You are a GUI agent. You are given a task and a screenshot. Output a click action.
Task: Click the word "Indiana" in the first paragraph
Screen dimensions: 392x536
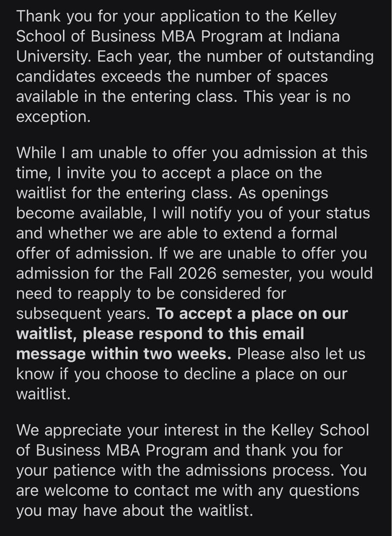[x=313, y=36]
